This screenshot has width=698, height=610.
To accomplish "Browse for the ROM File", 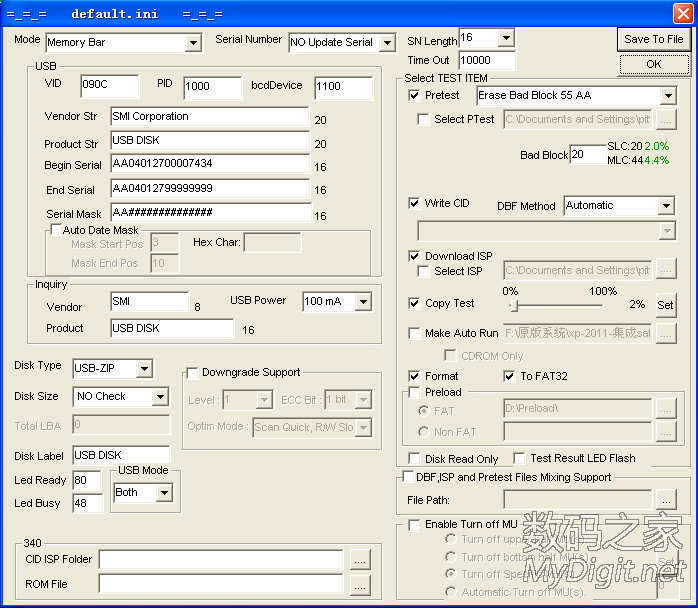I will pyautogui.click(x=360, y=585).
